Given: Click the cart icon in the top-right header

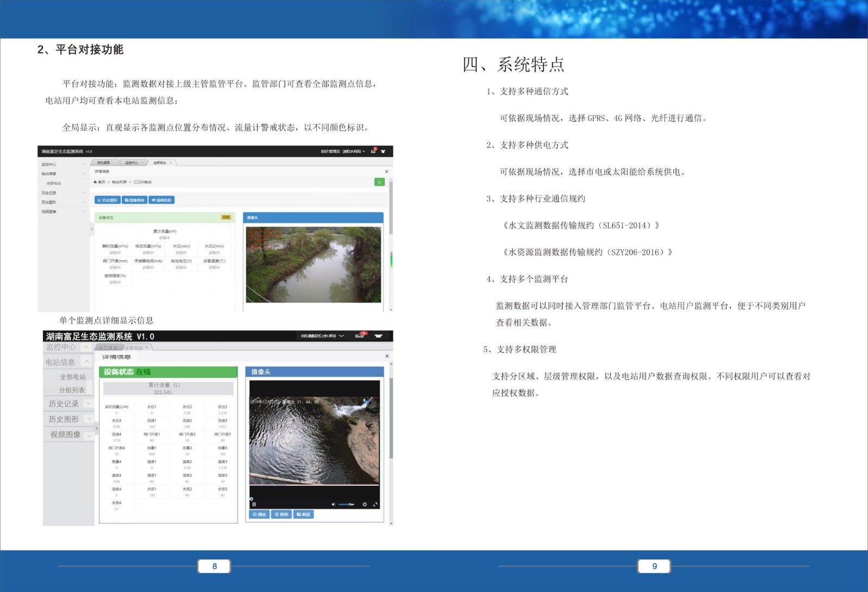Looking at the screenshot, I should tap(384, 152).
